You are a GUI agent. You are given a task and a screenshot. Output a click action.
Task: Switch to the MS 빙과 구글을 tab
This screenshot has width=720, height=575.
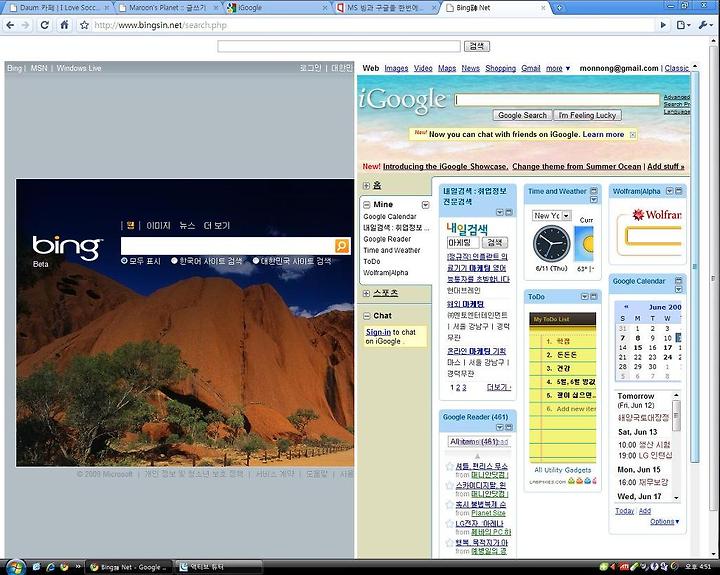click(x=387, y=8)
